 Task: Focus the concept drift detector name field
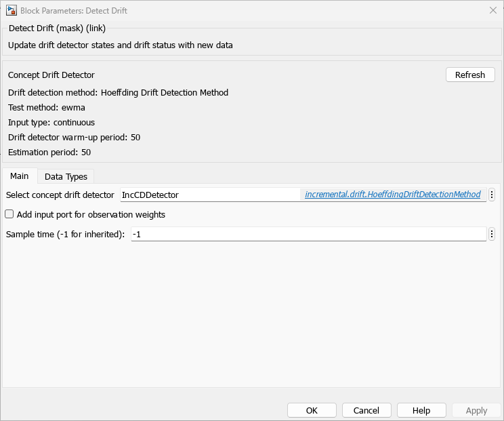click(210, 195)
